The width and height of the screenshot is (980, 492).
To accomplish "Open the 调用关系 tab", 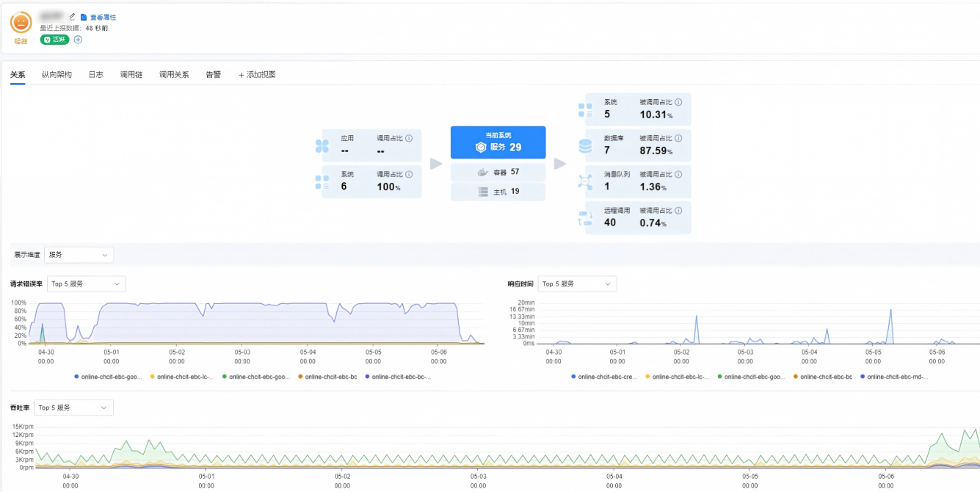I will point(174,75).
